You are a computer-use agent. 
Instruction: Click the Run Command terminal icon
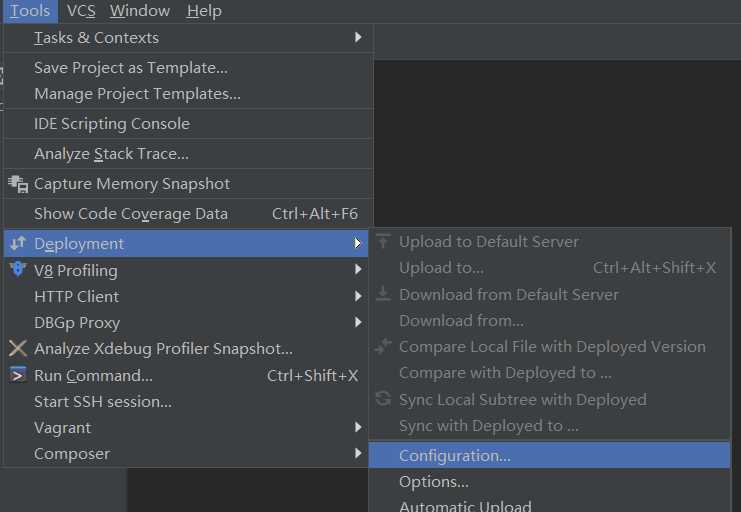18,375
